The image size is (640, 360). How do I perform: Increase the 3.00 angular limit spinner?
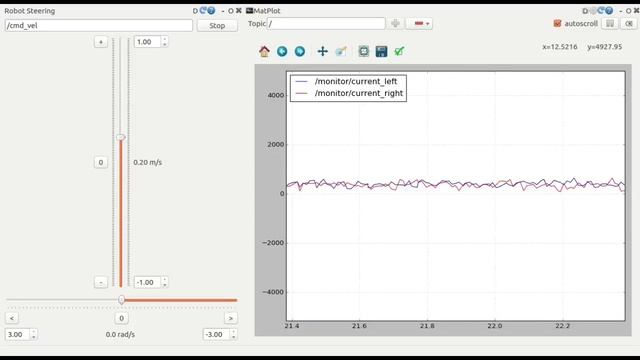click(33, 332)
